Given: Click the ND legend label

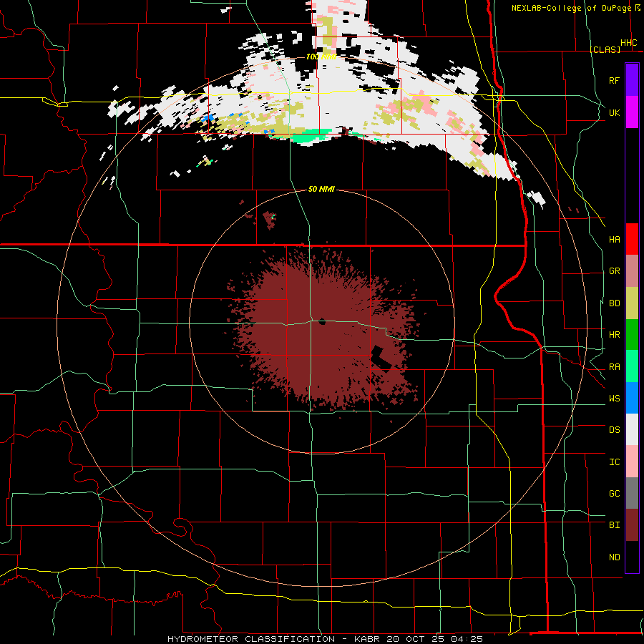Looking at the screenshot, I should [614, 557].
